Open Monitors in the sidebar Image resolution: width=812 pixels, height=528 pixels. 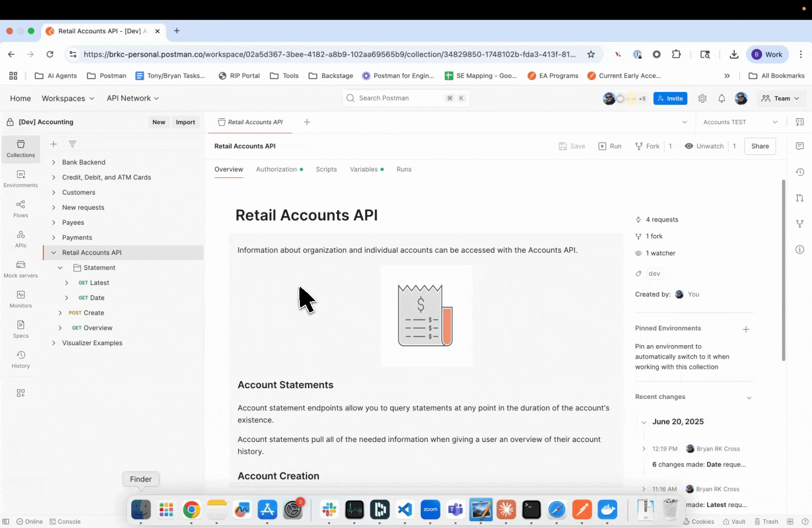tap(21, 299)
